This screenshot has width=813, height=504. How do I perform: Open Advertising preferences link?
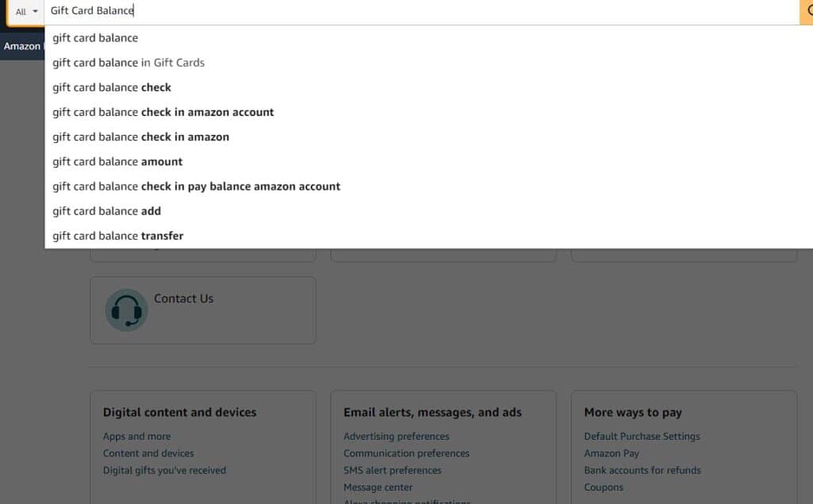(x=396, y=437)
